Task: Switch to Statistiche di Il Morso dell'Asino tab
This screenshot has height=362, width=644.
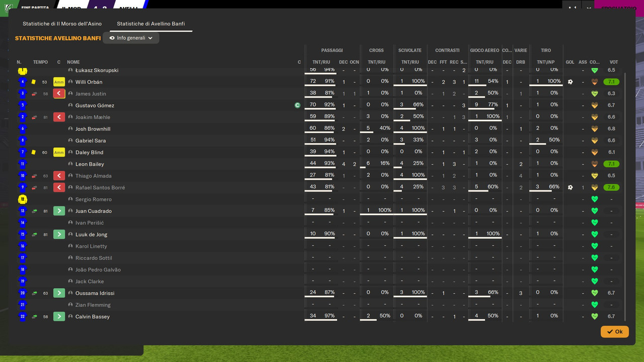Action: (x=62, y=24)
